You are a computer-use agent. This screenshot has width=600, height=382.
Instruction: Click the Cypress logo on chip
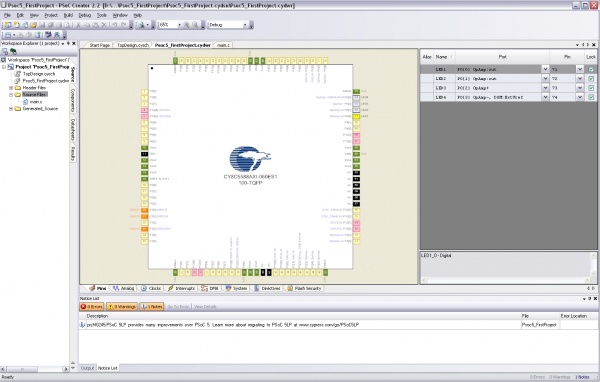250,158
